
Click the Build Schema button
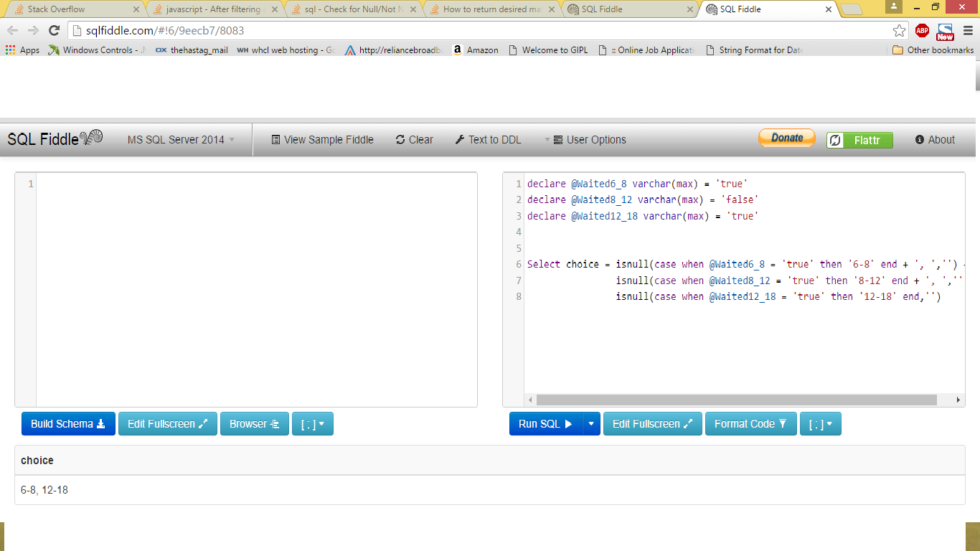click(68, 424)
